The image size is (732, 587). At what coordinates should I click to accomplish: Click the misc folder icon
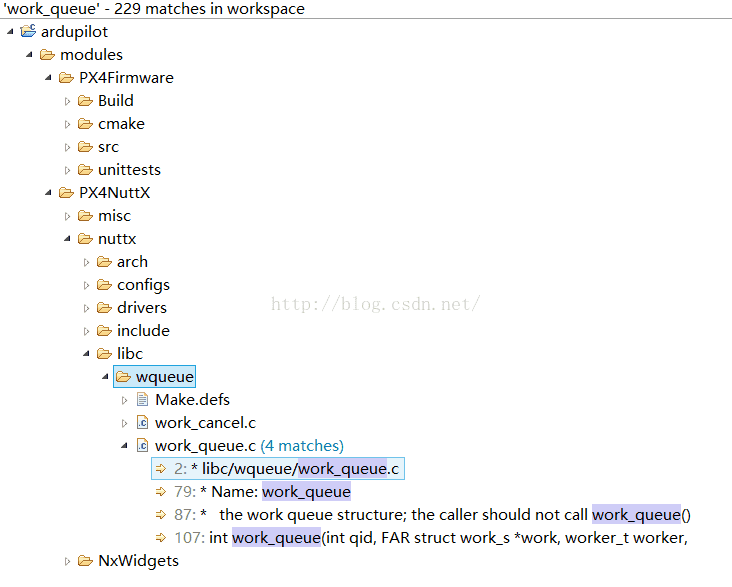[85, 215]
